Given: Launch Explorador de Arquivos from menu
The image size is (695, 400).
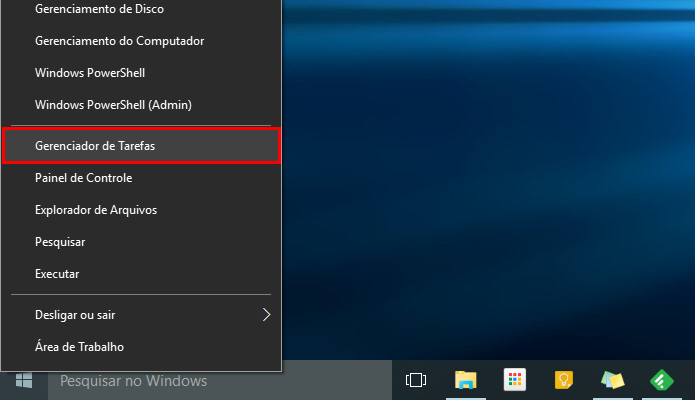Looking at the screenshot, I should [x=141, y=210].
